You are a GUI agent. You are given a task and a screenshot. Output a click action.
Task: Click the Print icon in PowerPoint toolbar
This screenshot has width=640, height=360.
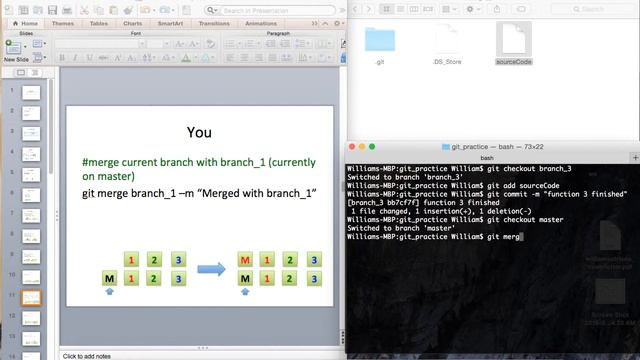(67, 10)
